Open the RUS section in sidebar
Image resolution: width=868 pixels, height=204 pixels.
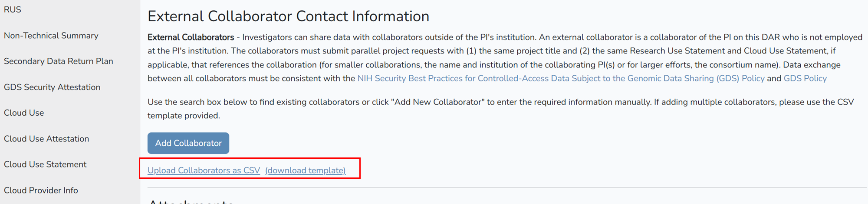click(13, 10)
